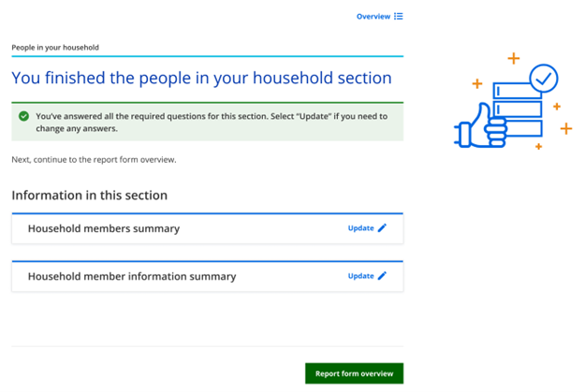Click the People in your household section label

pos(55,47)
